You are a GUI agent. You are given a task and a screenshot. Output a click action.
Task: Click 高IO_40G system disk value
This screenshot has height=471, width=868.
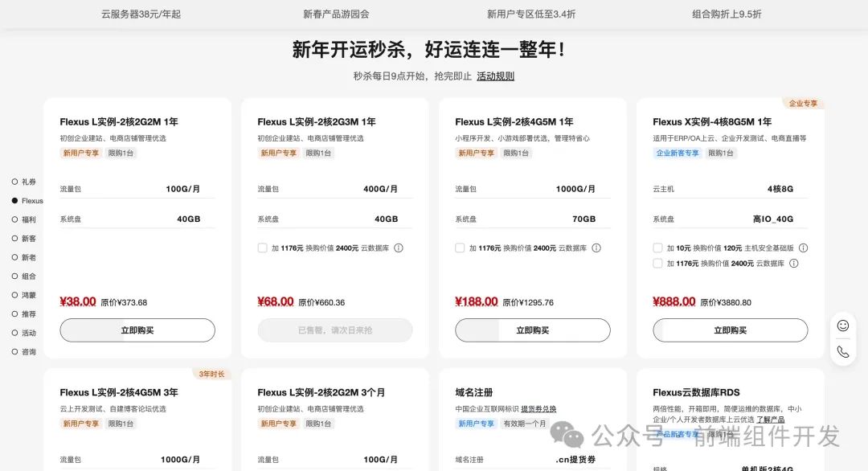(x=773, y=219)
